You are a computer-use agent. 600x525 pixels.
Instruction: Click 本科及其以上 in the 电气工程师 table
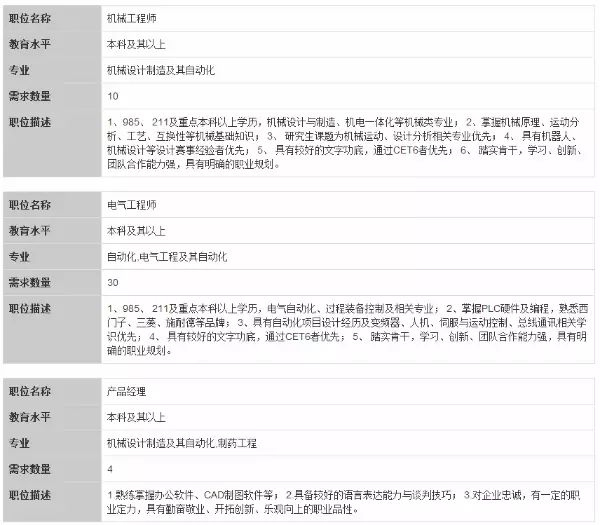pos(136,231)
